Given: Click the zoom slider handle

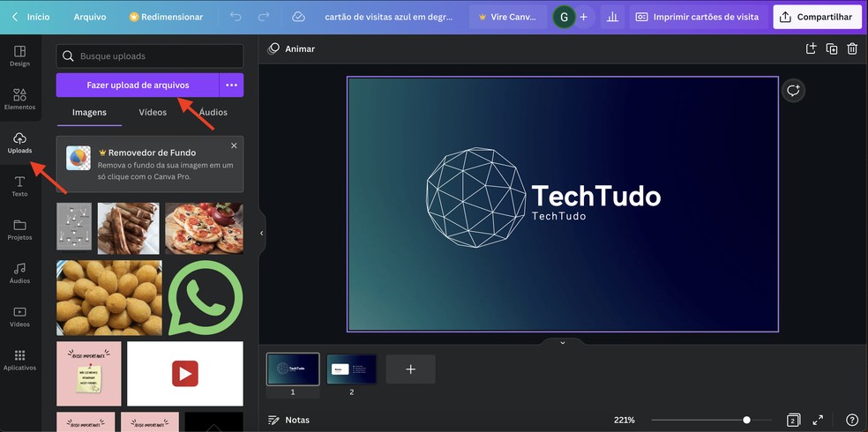Looking at the screenshot, I should tap(747, 420).
